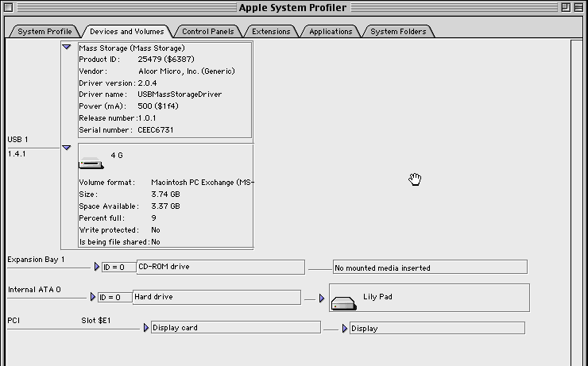Open the Control Panels tab
The image size is (588, 366).
(x=207, y=32)
